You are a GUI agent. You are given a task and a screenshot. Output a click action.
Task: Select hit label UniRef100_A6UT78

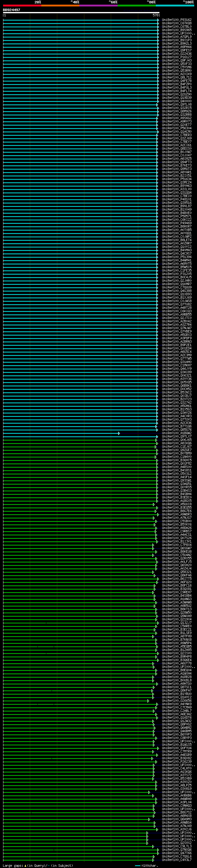click(x=177, y=664)
